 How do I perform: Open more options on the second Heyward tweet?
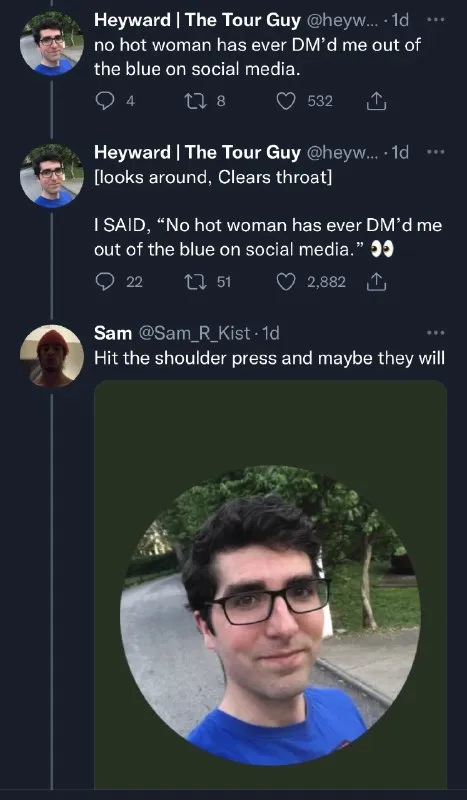436,152
